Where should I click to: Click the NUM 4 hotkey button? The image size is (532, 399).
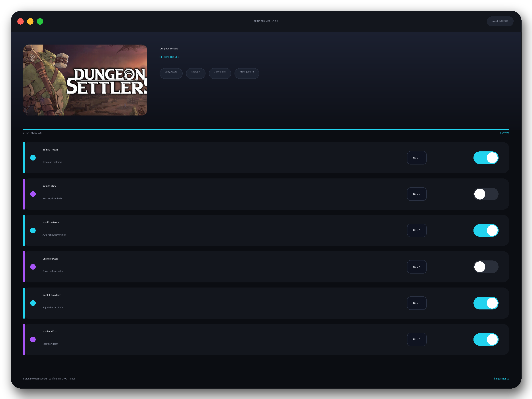[417, 267]
